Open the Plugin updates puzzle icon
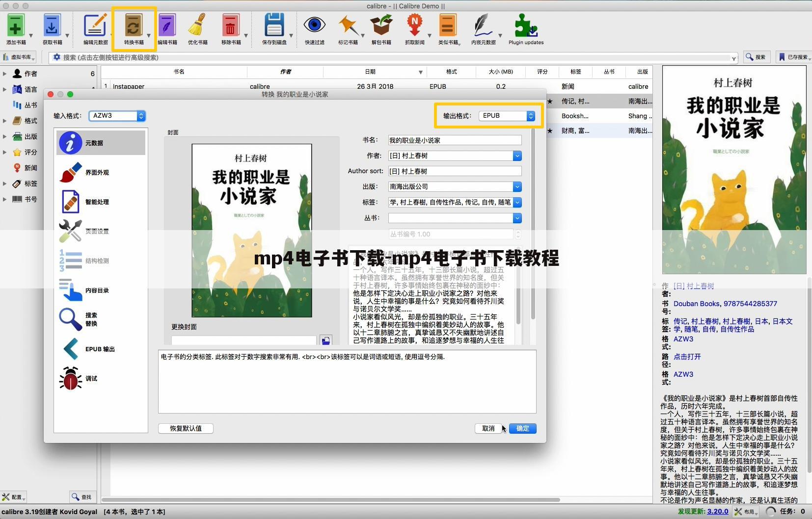The image size is (812, 519). [x=526, y=26]
